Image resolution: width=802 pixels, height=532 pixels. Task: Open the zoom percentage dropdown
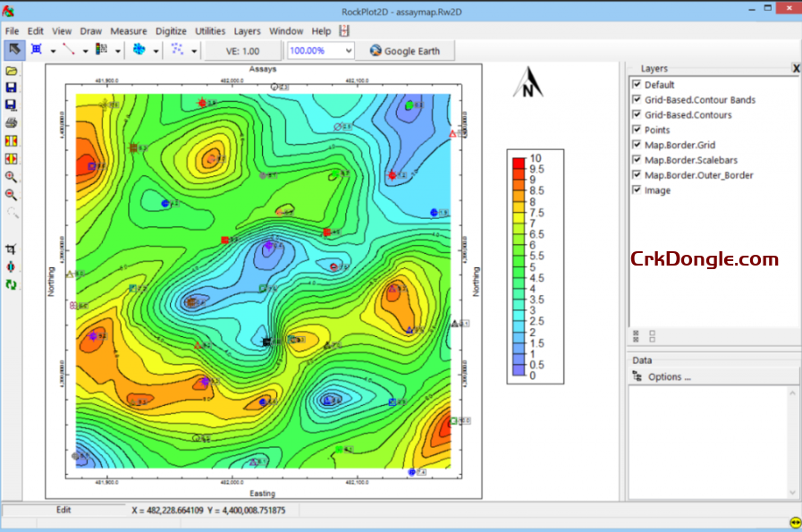348,51
